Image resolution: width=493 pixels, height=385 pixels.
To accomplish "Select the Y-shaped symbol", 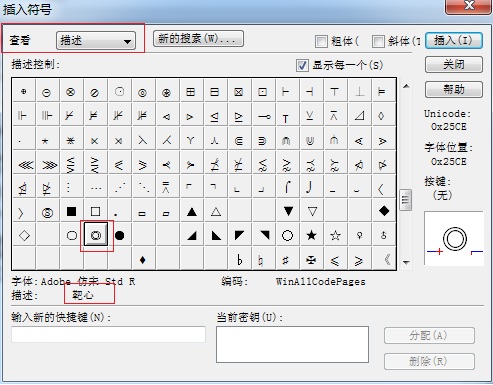I will [x=190, y=140].
